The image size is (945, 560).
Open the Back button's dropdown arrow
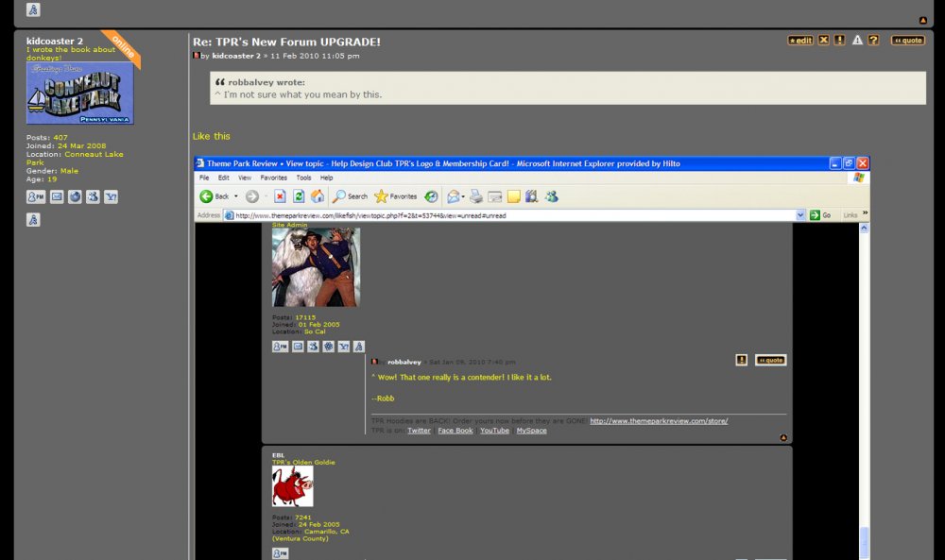pyautogui.click(x=234, y=195)
